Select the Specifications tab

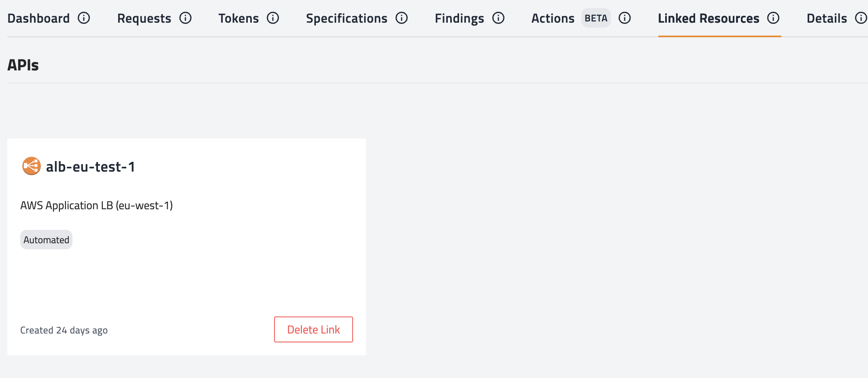tap(347, 19)
